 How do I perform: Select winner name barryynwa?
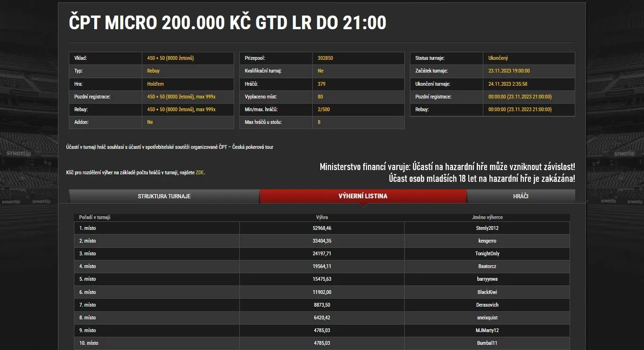(487, 279)
